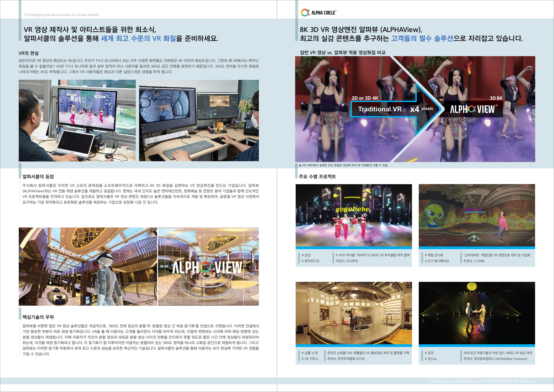This screenshot has width=554, height=392.
Task: Click the 'VR의 현실' heading
Action: [28, 53]
